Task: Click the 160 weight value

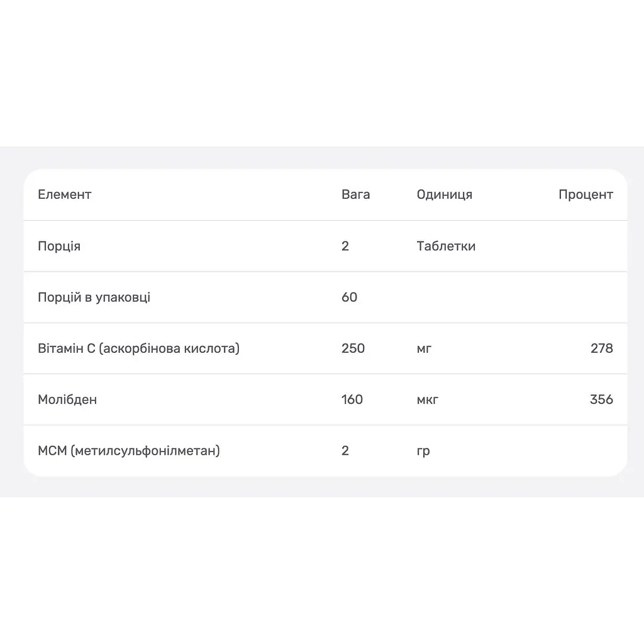Action: coord(352,399)
